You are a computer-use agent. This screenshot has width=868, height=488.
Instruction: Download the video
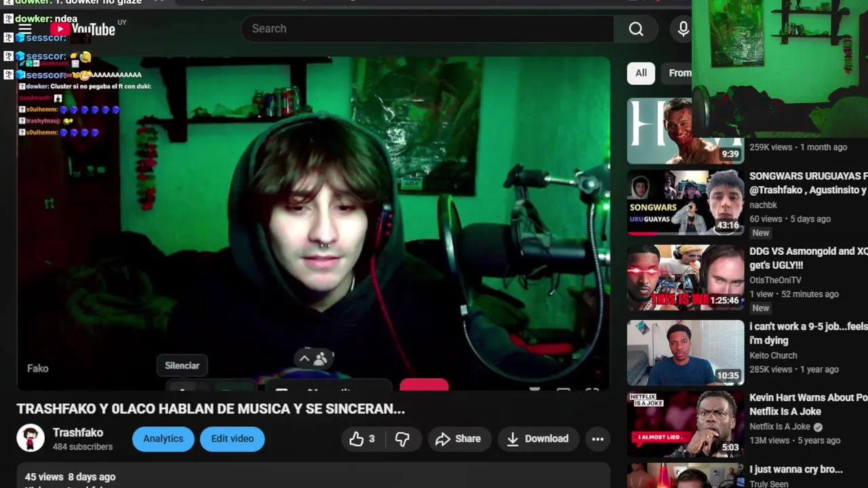tap(538, 439)
